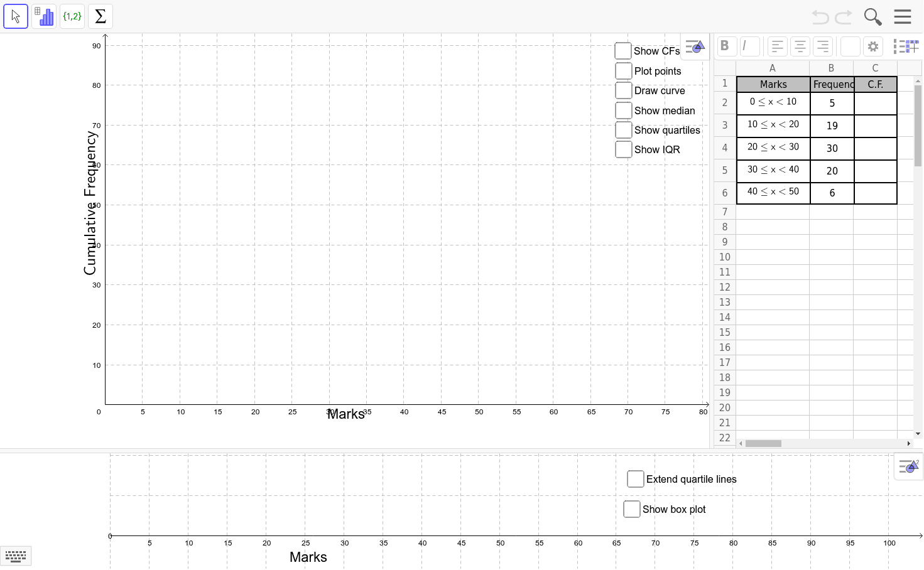Select frequency cell with value 5
Screen dimensions: 924x570
coord(832,103)
